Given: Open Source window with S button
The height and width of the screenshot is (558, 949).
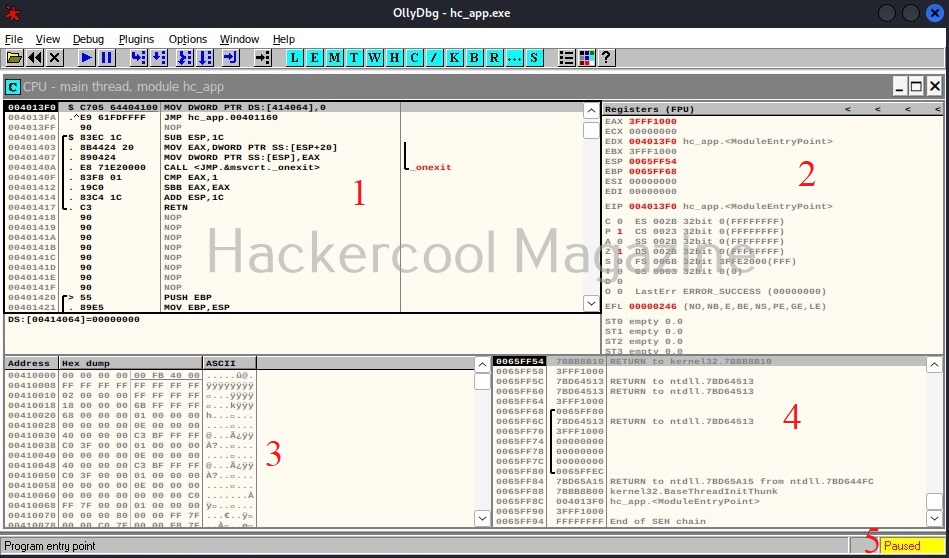Looking at the screenshot, I should [533, 58].
